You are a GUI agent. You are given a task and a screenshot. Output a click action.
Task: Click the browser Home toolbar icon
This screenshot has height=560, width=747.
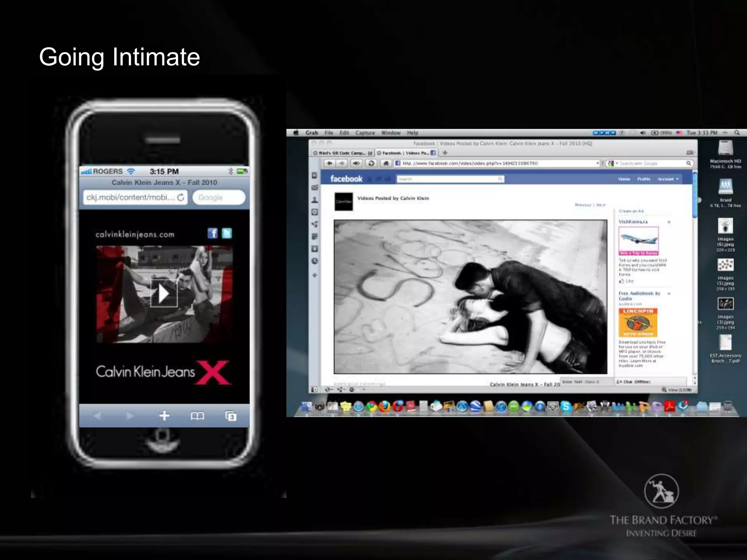[386, 163]
